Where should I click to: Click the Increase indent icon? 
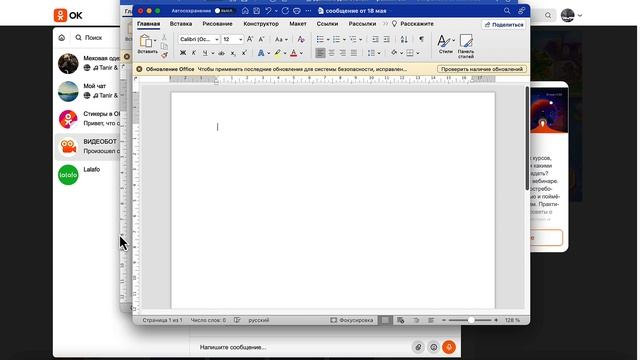click(x=387, y=40)
